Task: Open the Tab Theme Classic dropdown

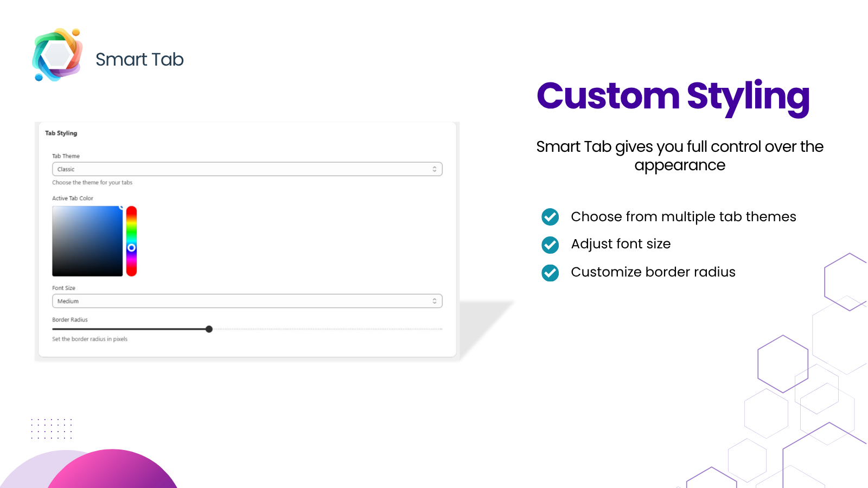Action: click(x=247, y=169)
